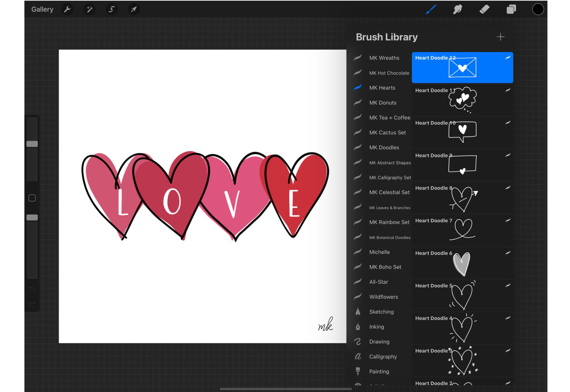This screenshot has height=392, width=570.
Task: Select the Heart Doodle 6 brush
Action: coord(462,263)
